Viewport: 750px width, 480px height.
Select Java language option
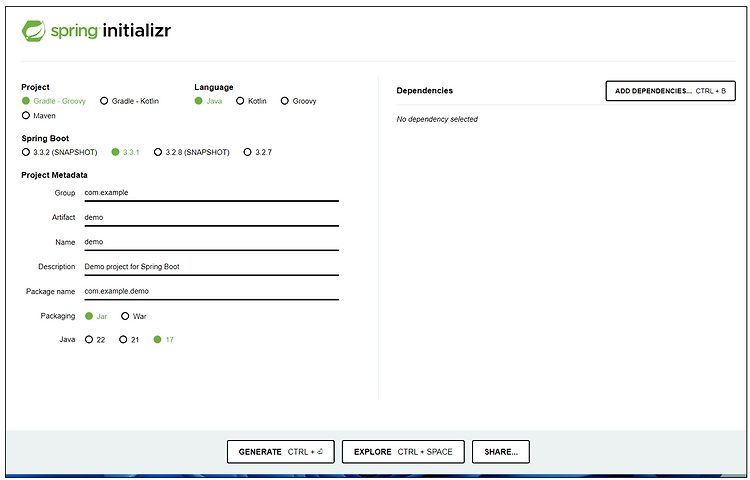208,101
